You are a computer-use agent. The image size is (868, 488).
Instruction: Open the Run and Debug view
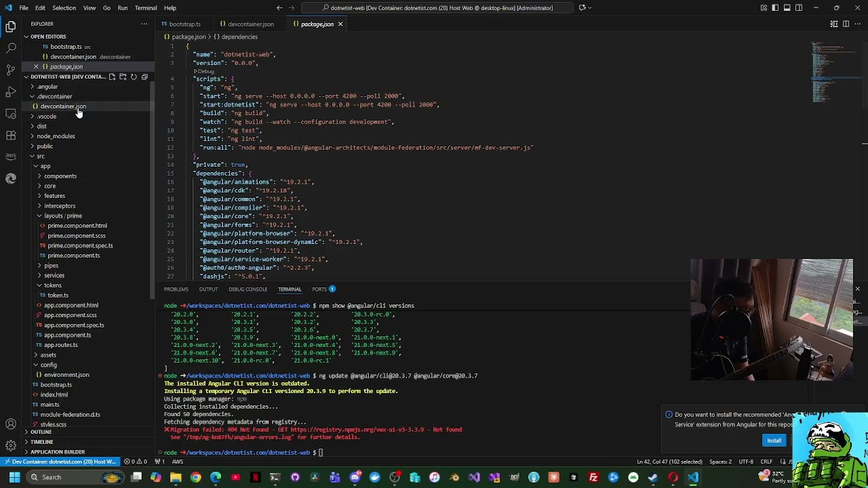[x=11, y=91]
